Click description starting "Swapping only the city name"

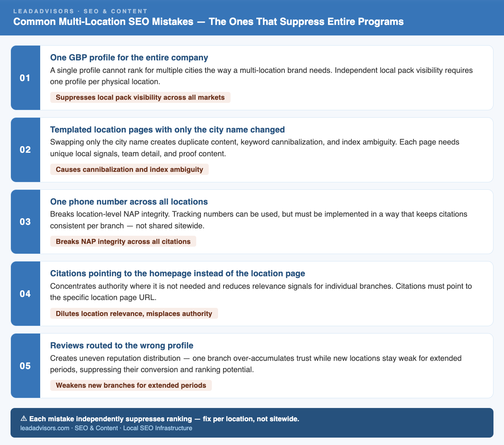coord(255,148)
